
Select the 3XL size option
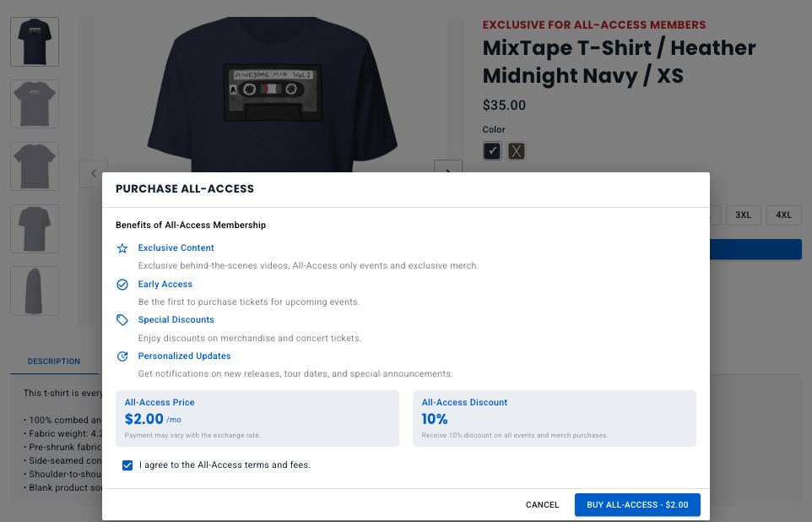pyautogui.click(x=743, y=215)
